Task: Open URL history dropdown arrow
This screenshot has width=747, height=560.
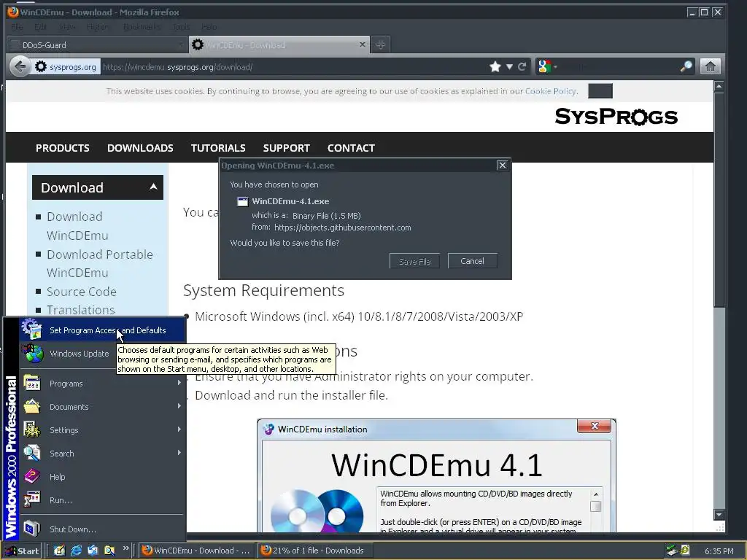Action: point(509,66)
